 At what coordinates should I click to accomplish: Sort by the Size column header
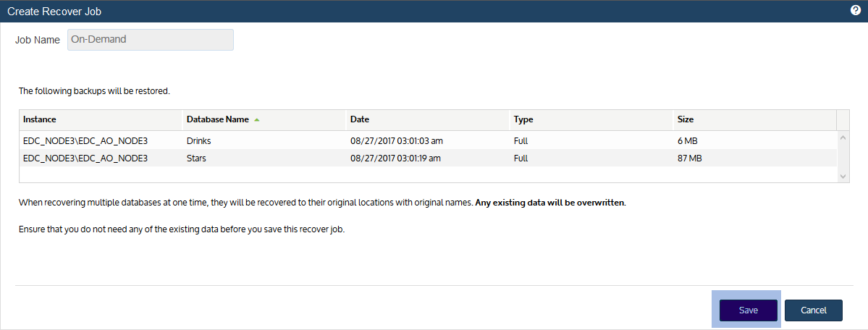pos(754,119)
